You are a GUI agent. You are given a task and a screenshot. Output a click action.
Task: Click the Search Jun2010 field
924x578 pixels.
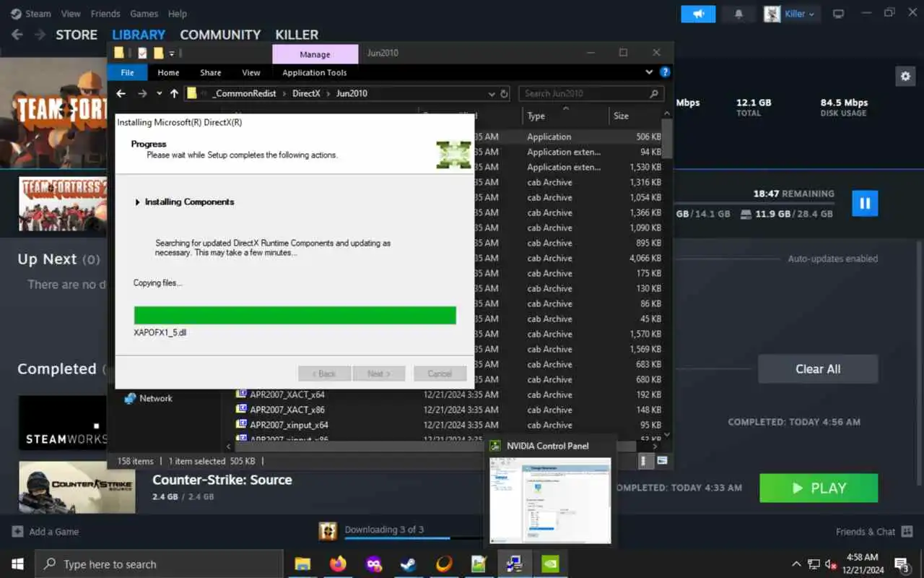coord(591,93)
